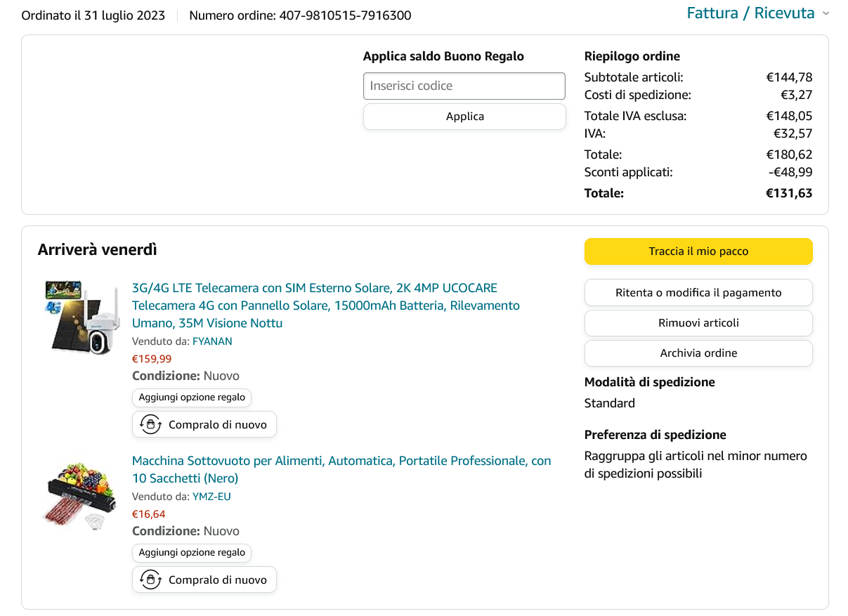Open the Fattura / Ricevuta link
Screen dimensions: 848x616
pyautogui.click(x=750, y=13)
